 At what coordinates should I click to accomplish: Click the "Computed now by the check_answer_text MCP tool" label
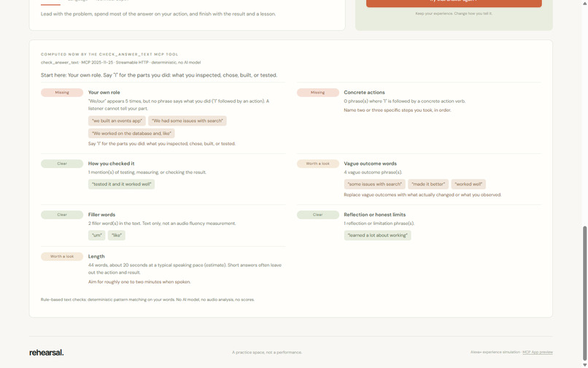[x=109, y=55]
